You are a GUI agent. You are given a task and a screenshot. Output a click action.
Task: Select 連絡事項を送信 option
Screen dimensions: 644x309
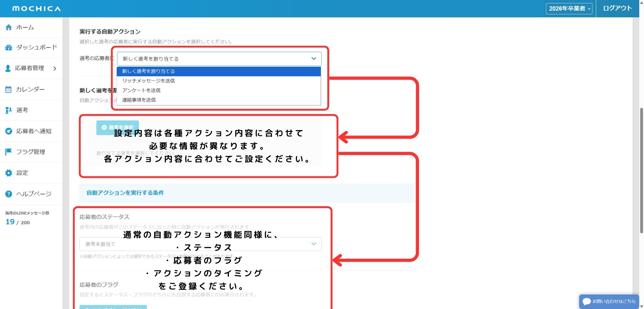pos(139,100)
